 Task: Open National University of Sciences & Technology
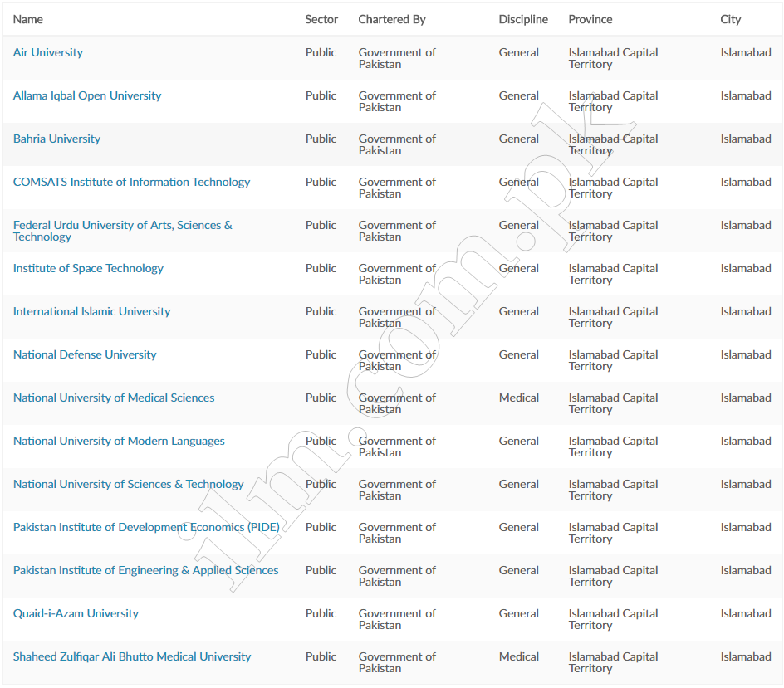click(128, 484)
